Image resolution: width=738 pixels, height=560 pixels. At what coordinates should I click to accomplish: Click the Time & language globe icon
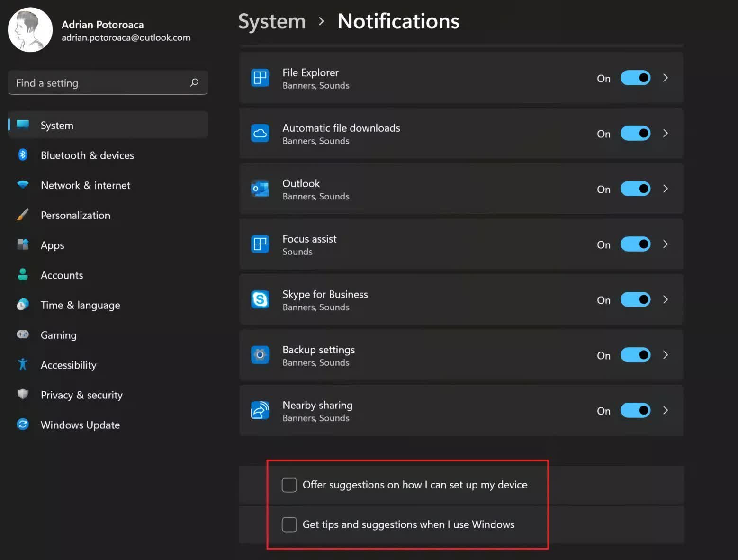(23, 304)
